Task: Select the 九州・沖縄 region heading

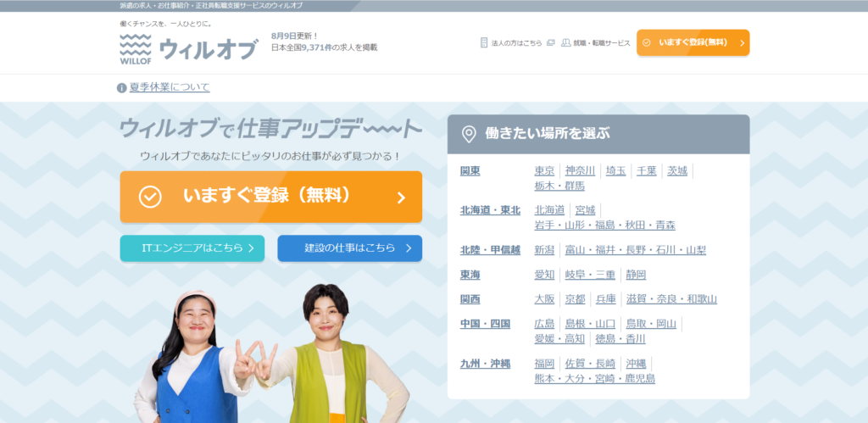Action: 485,364
